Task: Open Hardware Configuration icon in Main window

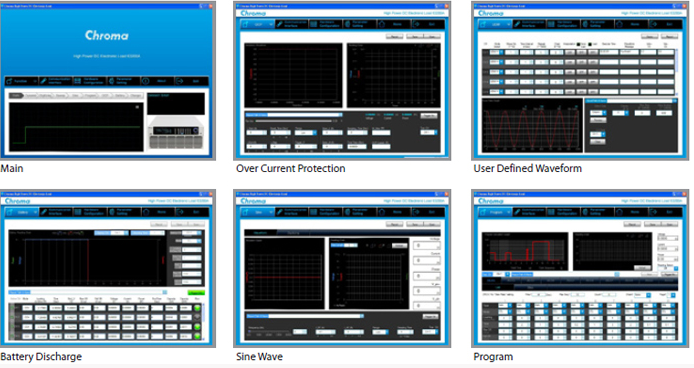Action: 77,81
